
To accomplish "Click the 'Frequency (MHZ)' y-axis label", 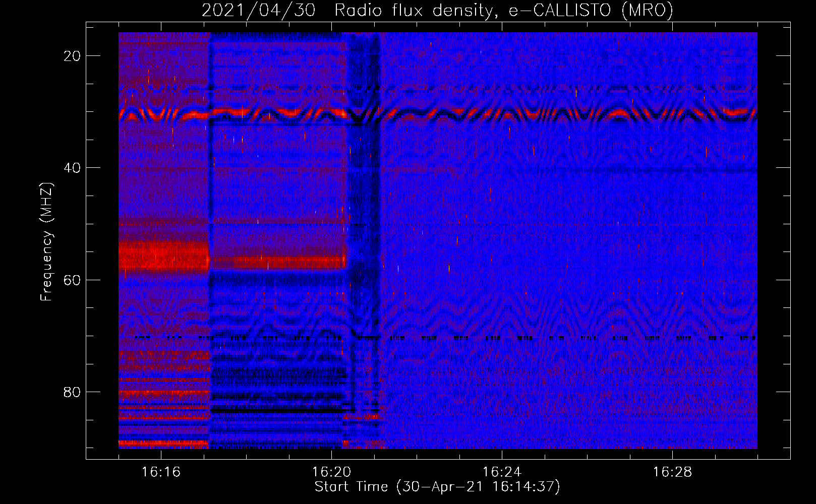I will [46, 242].
